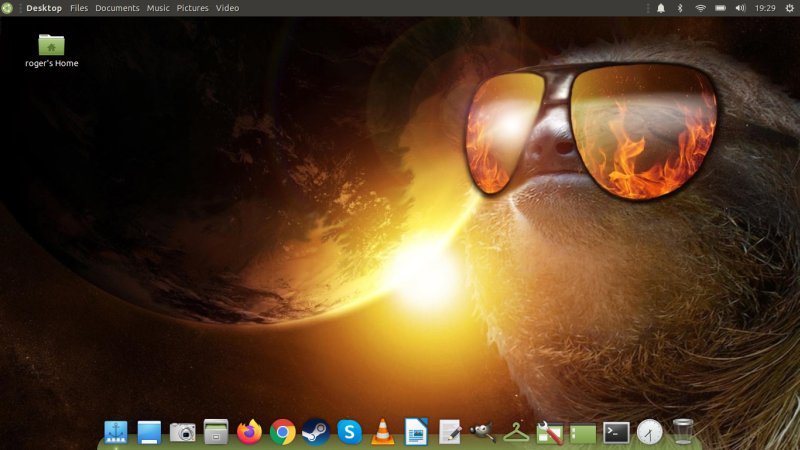Screen dimensions: 800x450
Task: Open the Ubuntu MATE main menu
Action: [x=8, y=8]
